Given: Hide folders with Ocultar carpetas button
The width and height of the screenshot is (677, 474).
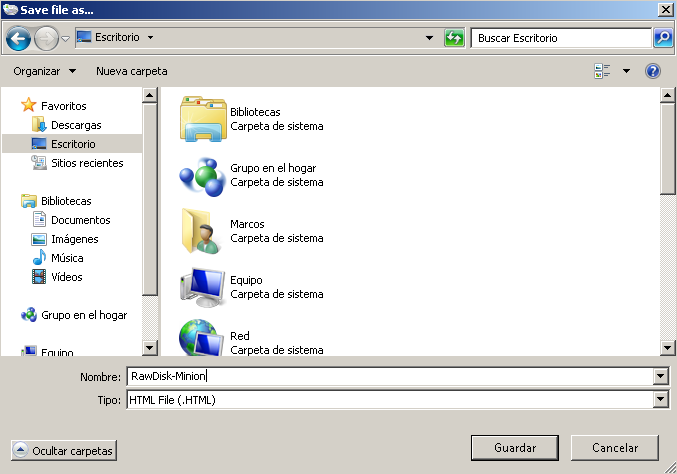Looking at the screenshot, I should tap(64, 451).
